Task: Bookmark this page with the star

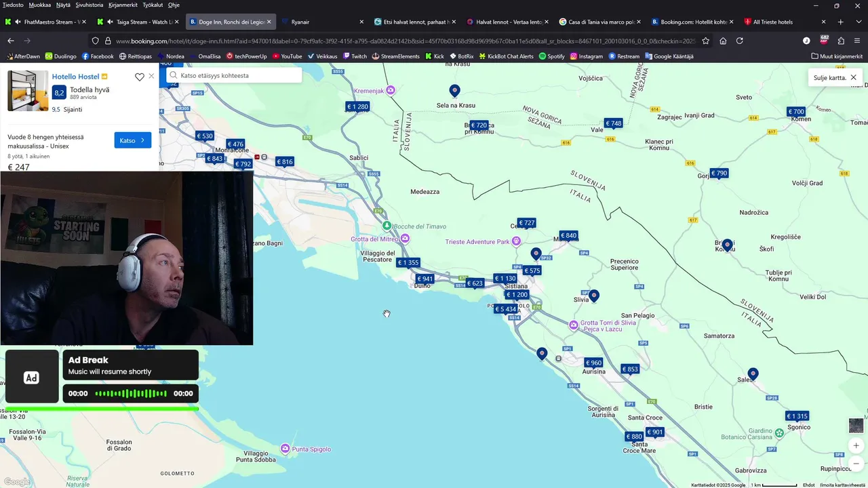Action: point(706,41)
